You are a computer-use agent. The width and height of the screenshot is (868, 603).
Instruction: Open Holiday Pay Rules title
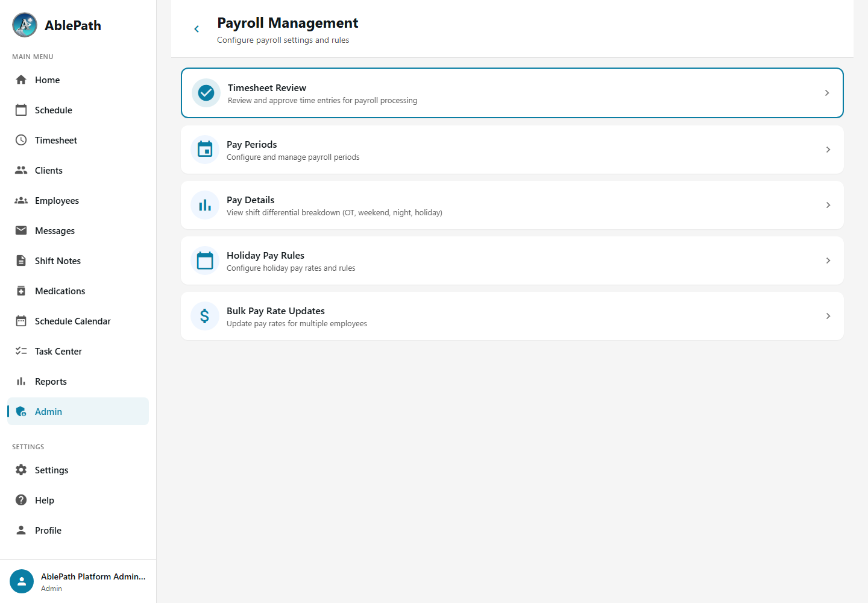pos(265,255)
